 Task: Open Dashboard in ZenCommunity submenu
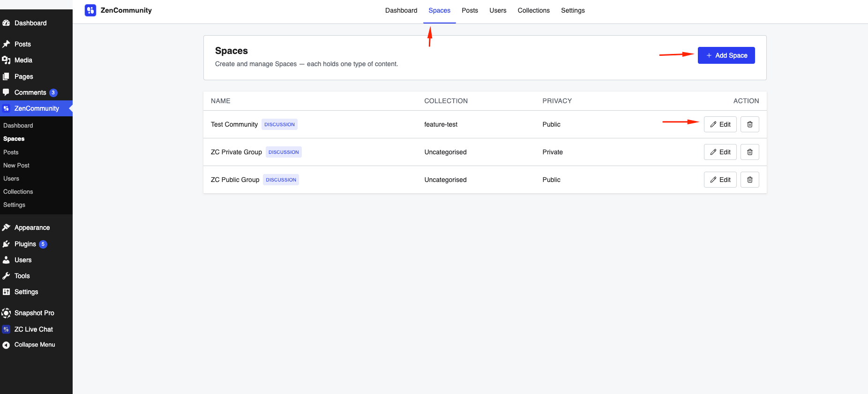click(18, 126)
